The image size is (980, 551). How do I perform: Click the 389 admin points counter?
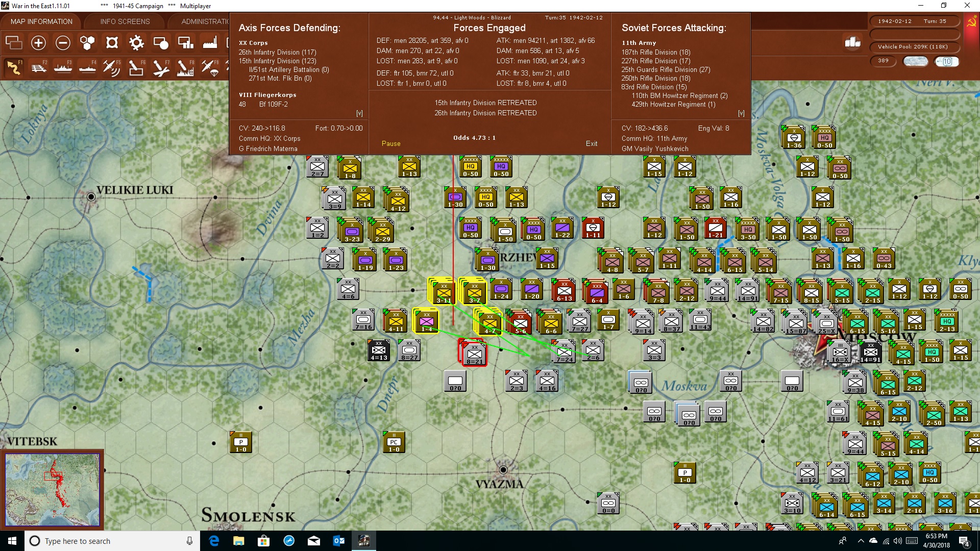point(884,61)
